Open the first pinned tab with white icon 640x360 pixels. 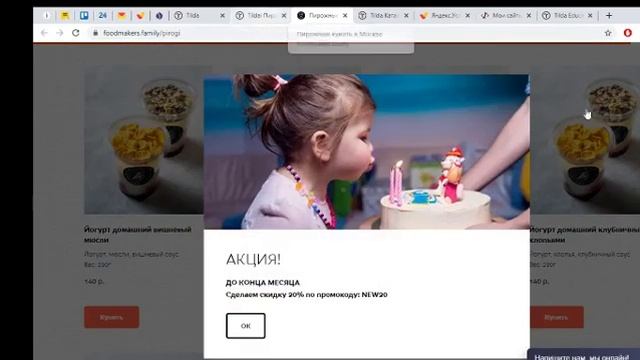click(47, 16)
